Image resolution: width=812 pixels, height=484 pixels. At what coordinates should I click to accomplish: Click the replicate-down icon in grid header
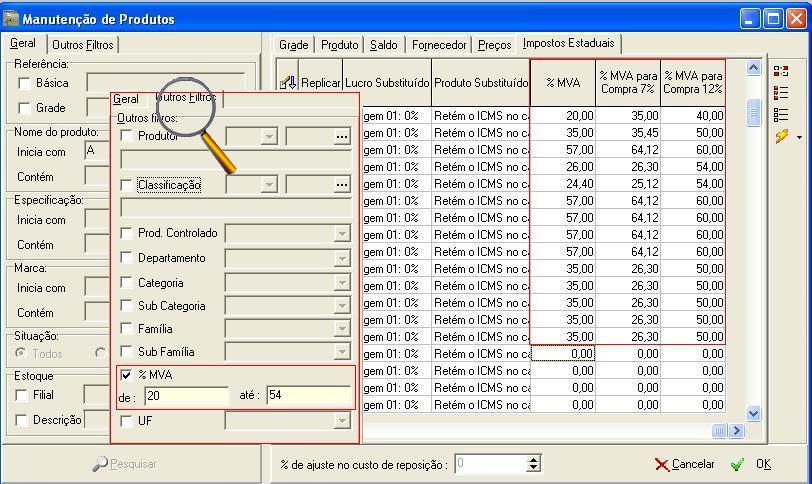[288, 83]
